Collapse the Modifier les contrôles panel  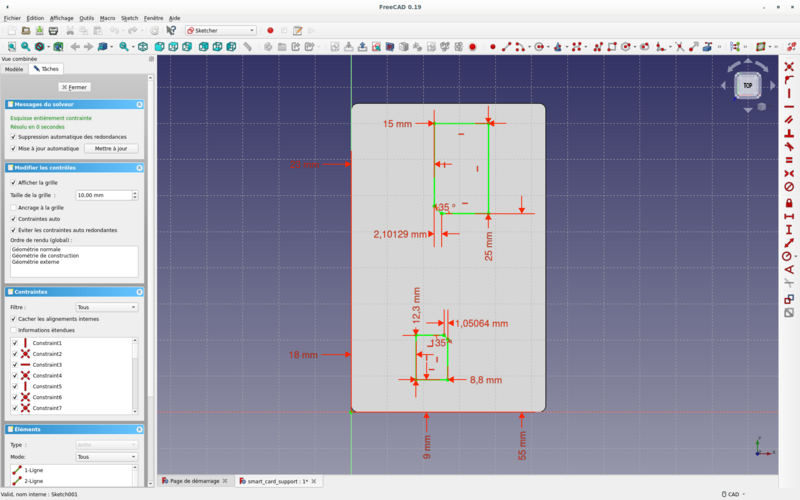[139, 167]
